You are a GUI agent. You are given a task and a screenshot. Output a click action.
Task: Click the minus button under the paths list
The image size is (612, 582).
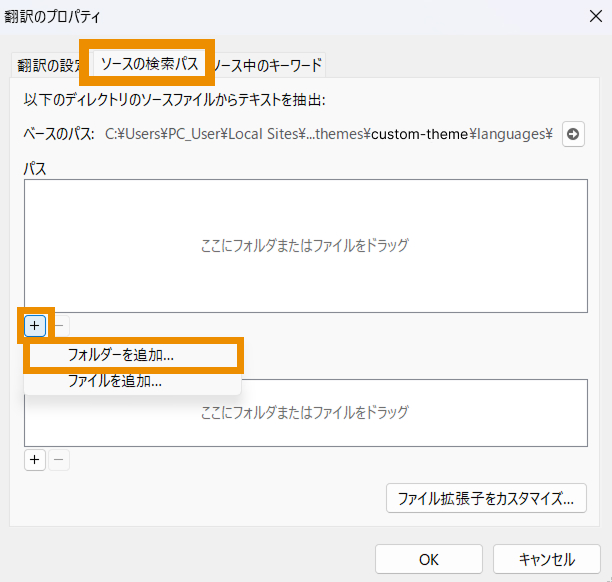point(60,325)
